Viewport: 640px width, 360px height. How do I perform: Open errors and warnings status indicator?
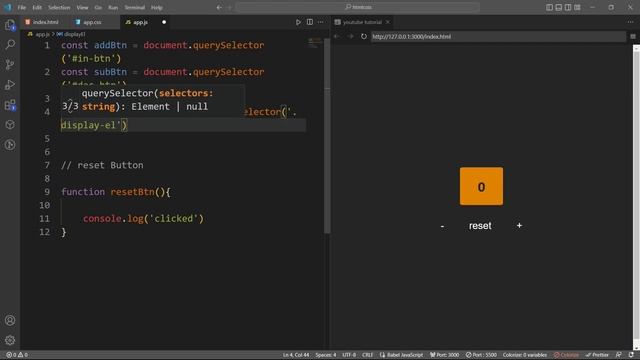pyautogui.click(x=17, y=355)
